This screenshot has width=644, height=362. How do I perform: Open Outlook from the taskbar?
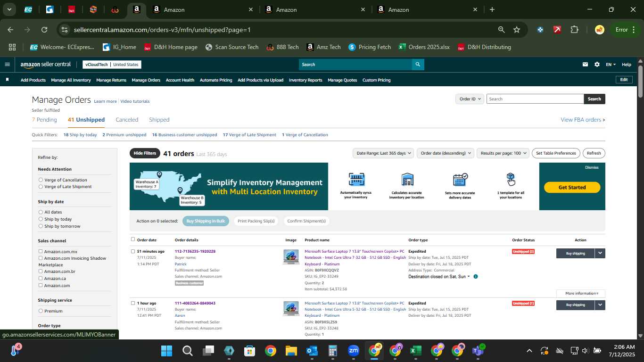pos(312,351)
